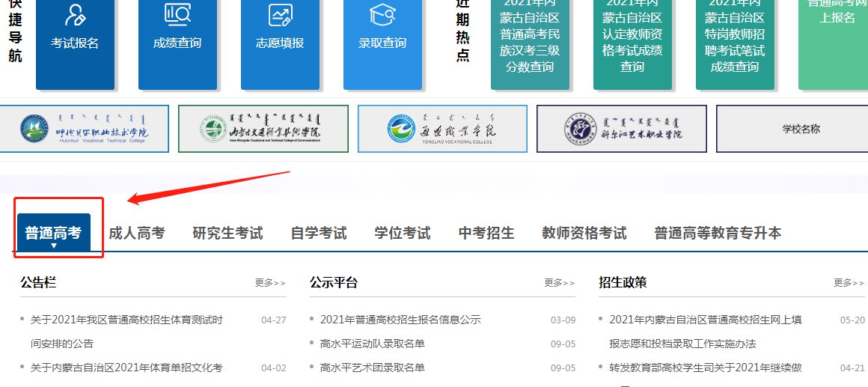
Task: Open the Inner Mongolia Communications college banner
Action: [x=263, y=129]
